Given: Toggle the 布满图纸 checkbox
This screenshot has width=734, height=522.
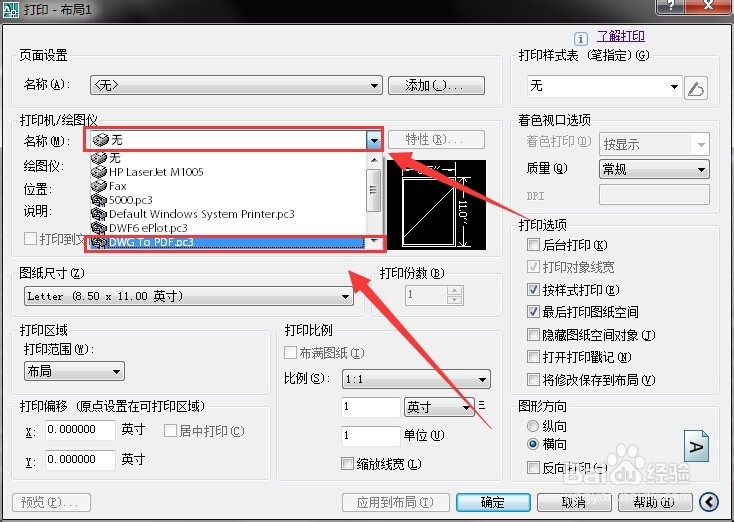Looking at the screenshot, I should click(x=290, y=353).
